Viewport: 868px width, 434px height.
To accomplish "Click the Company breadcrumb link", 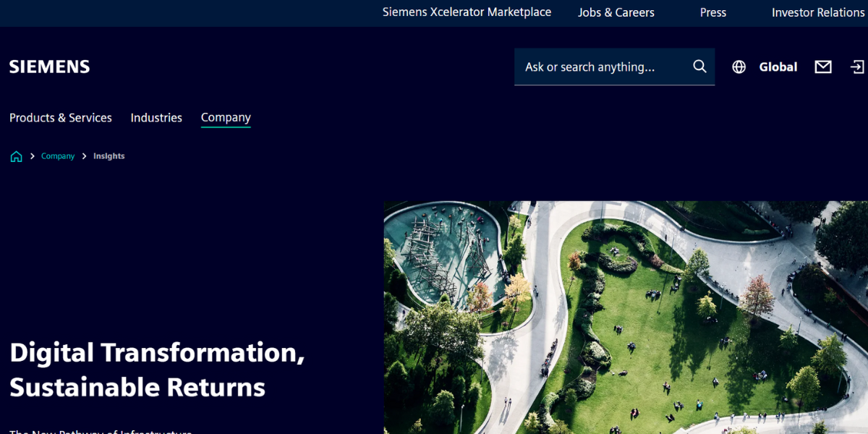I will point(58,156).
